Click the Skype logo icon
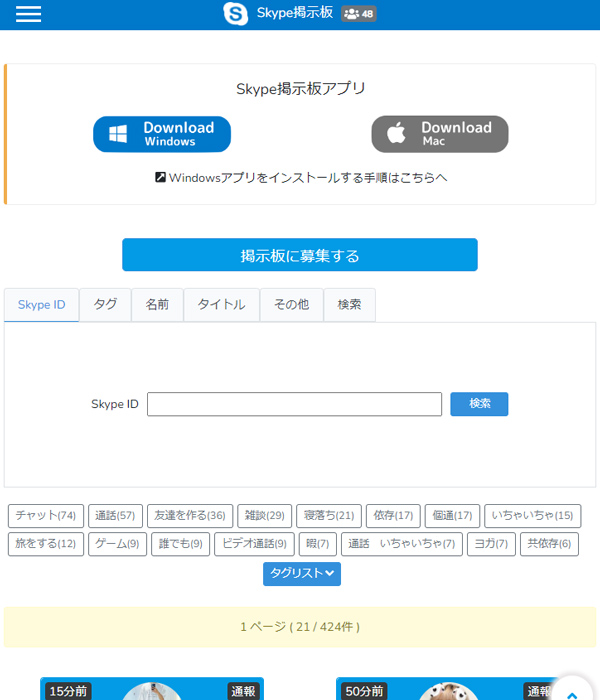The height and width of the screenshot is (700, 600). [x=235, y=13]
